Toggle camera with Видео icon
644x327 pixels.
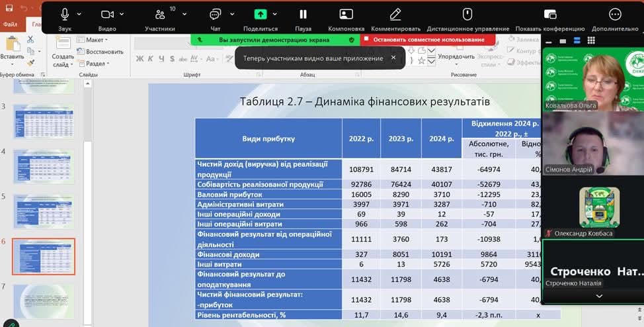107,14
